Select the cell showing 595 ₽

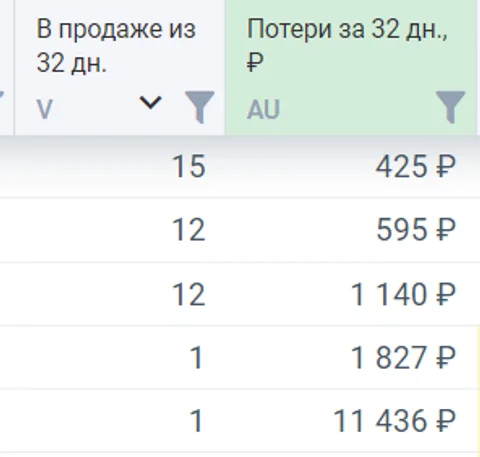[416, 230]
